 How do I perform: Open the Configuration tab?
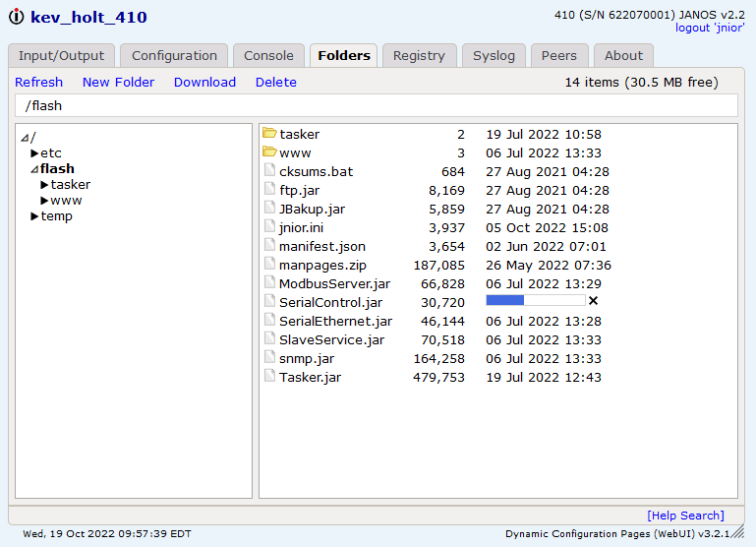coord(174,56)
